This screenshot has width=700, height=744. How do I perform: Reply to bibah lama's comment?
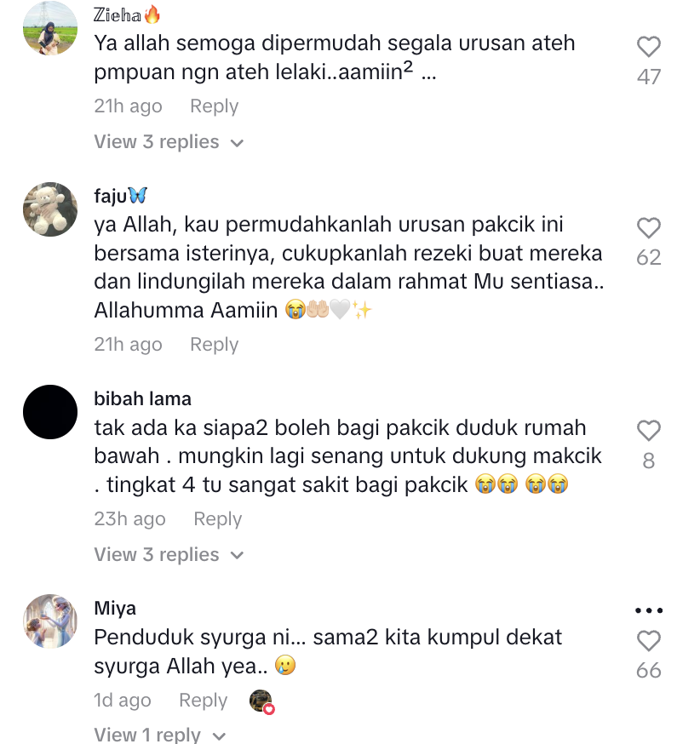218,519
